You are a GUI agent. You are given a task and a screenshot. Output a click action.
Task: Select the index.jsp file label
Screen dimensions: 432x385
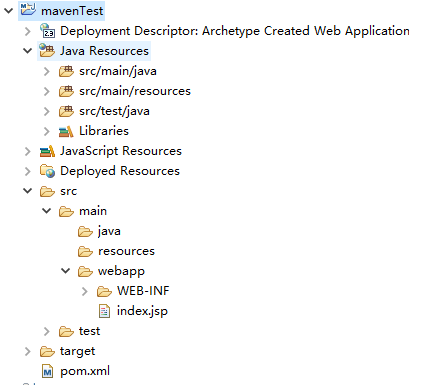tap(142, 311)
